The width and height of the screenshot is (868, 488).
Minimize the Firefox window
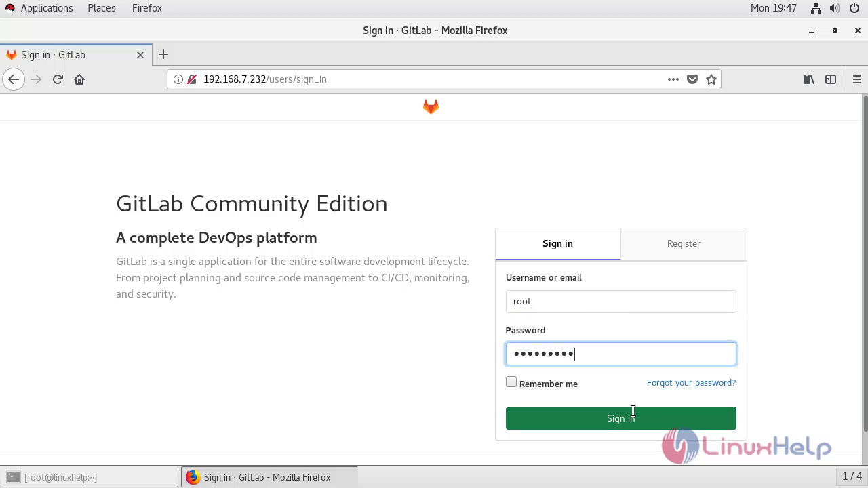click(x=812, y=30)
